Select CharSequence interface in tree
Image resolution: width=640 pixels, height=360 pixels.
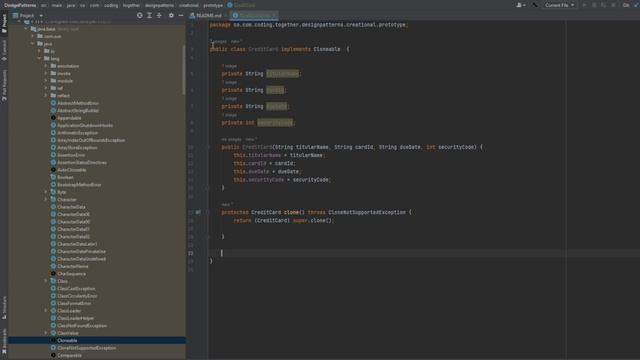[71, 273]
